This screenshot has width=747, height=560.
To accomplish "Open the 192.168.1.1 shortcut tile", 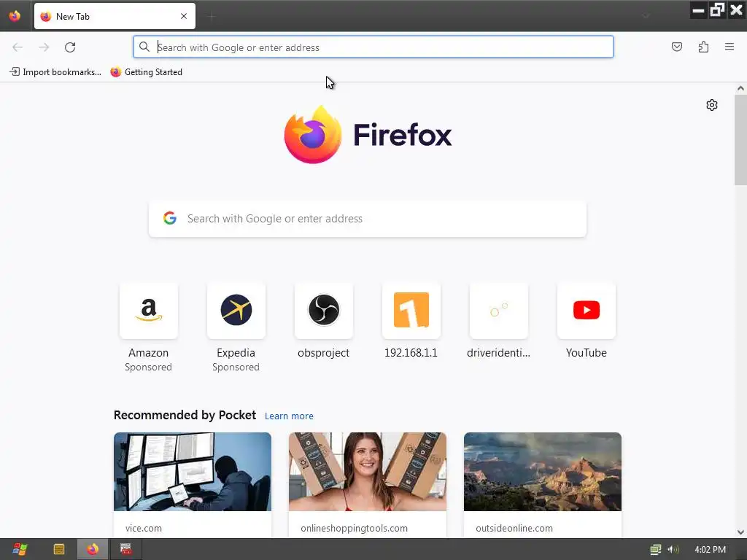I will coord(411,311).
